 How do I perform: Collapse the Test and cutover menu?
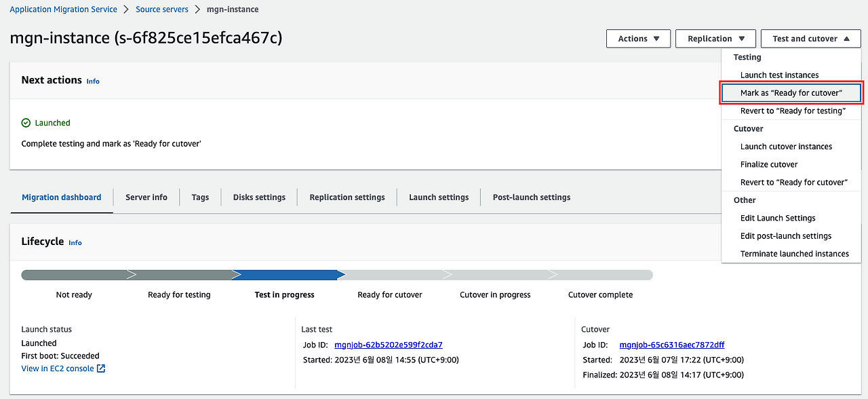(811, 39)
